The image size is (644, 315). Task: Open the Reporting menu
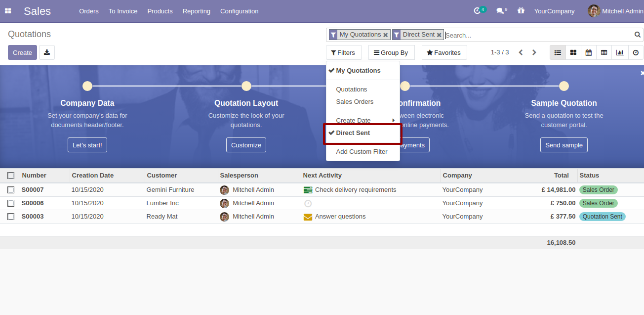pyautogui.click(x=196, y=11)
